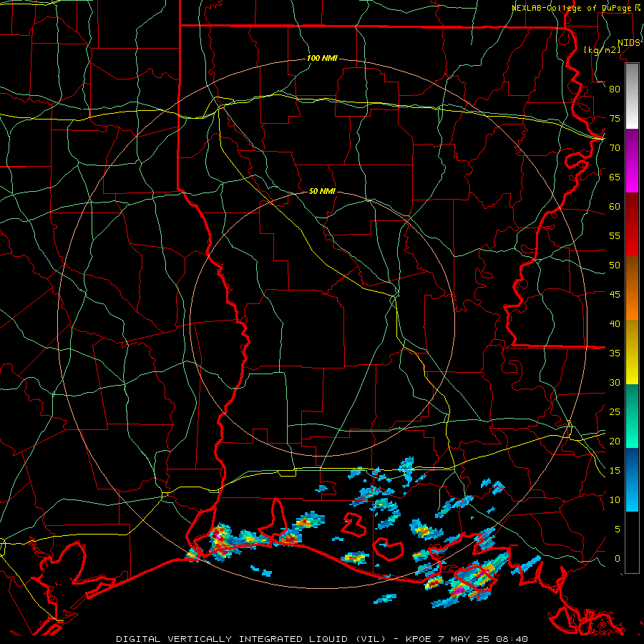This screenshot has height=644, width=644.
Task: Click the "7 MAY 25" date in caption
Action: click(466, 639)
